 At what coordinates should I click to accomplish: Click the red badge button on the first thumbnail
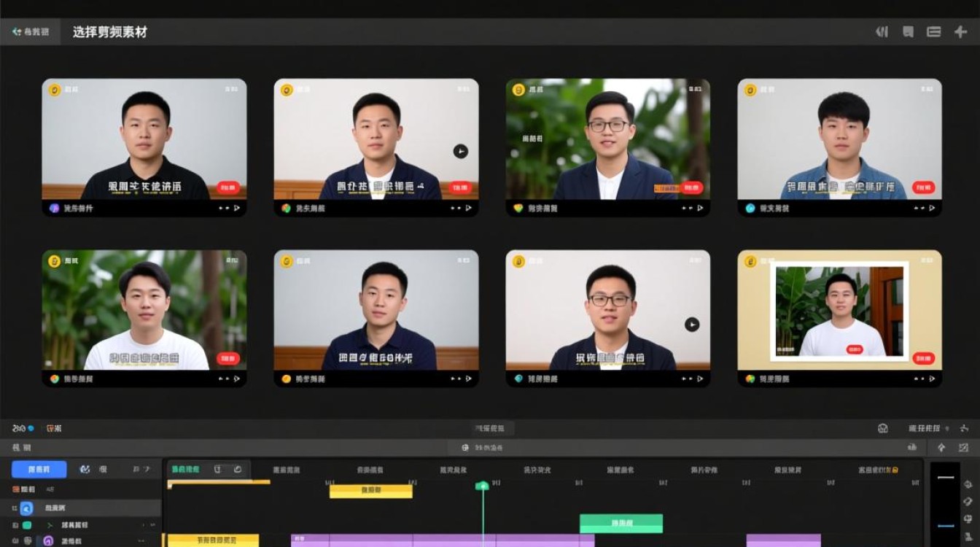coord(227,187)
